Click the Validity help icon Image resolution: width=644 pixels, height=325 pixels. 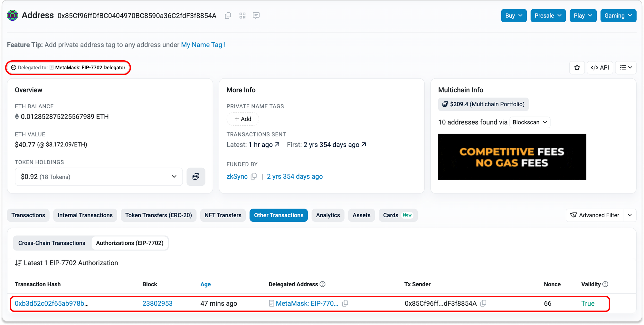[x=605, y=284]
